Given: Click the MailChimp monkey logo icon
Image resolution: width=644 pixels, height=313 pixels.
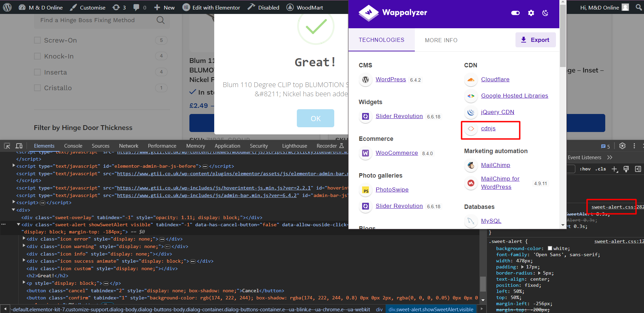Looking at the screenshot, I should (471, 165).
